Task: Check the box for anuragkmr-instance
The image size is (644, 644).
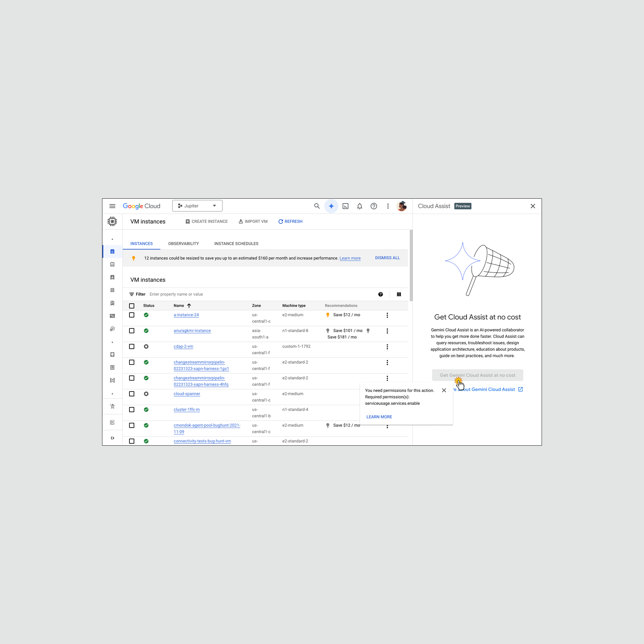Action: 132,331
